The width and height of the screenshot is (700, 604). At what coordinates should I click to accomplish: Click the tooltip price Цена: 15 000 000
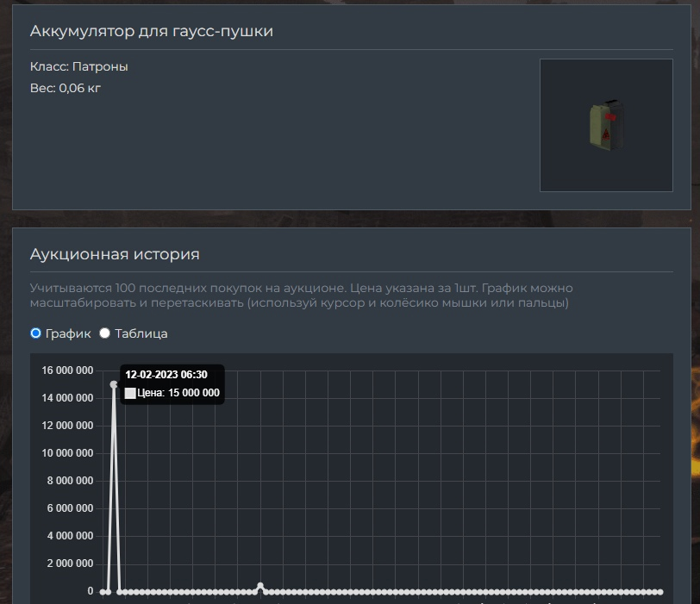(178, 393)
